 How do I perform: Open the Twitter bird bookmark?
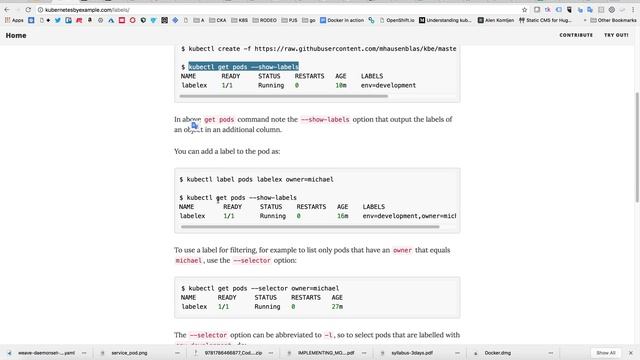[58, 20]
